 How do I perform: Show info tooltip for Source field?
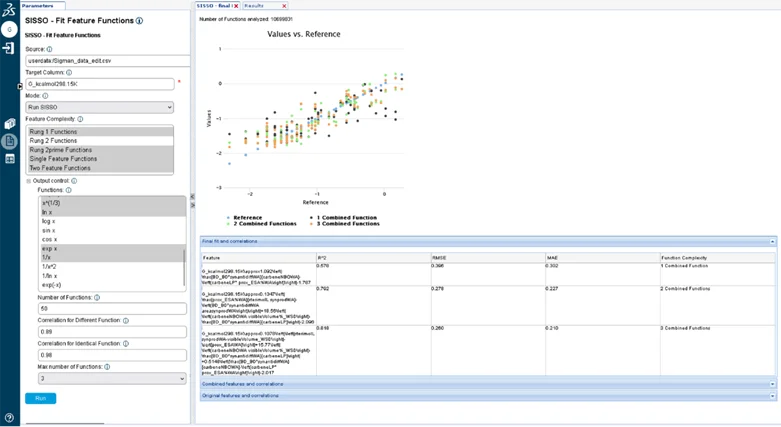(x=49, y=48)
